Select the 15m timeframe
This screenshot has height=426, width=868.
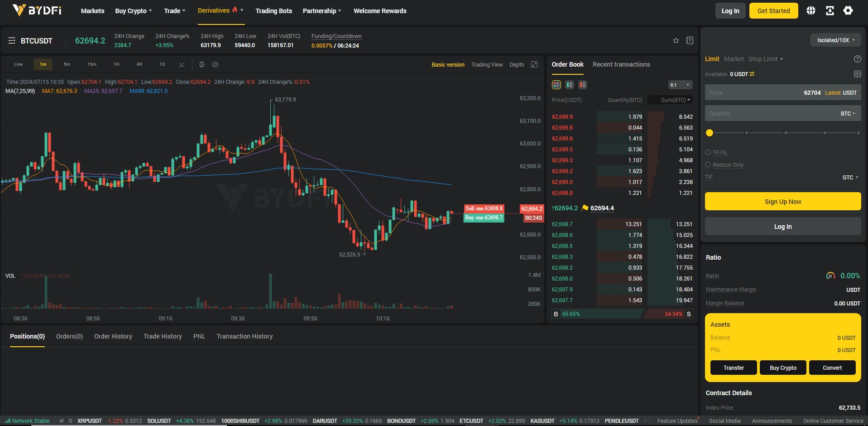91,64
